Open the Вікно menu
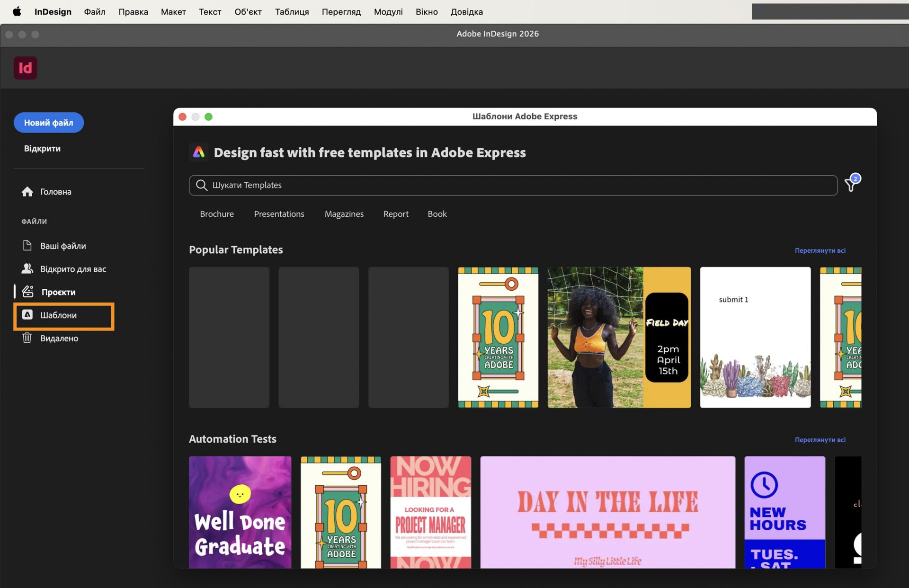Screen dimensions: 909x588 pyautogui.click(x=426, y=11)
